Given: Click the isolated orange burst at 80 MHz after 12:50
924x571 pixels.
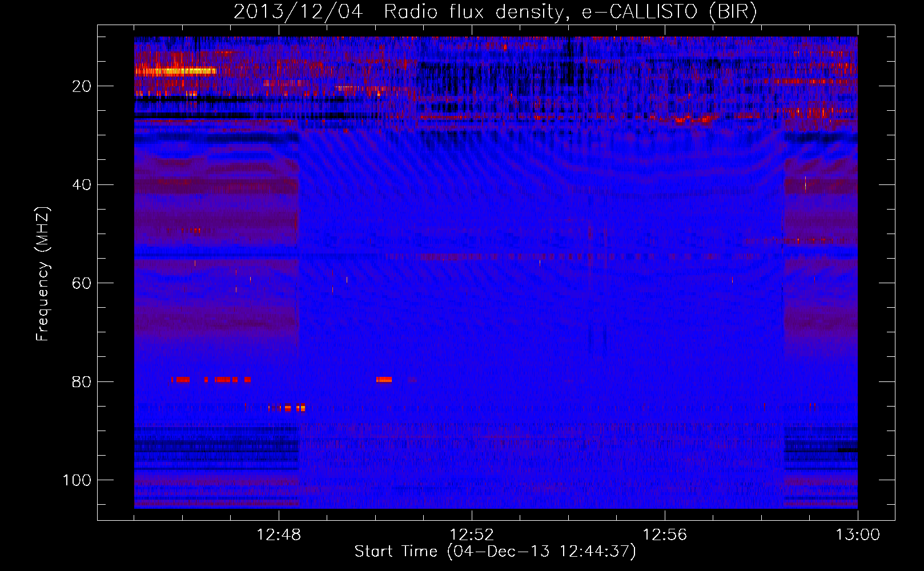Looking at the screenshot, I should (384, 380).
